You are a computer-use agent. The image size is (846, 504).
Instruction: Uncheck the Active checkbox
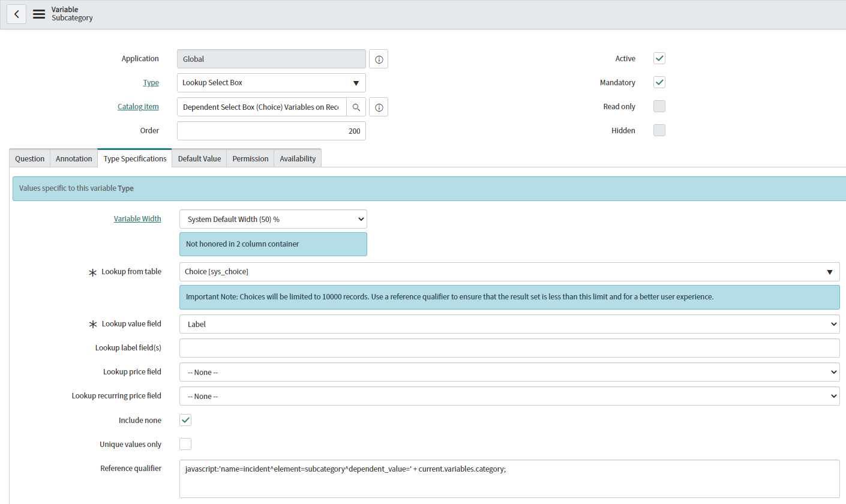point(659,58)
